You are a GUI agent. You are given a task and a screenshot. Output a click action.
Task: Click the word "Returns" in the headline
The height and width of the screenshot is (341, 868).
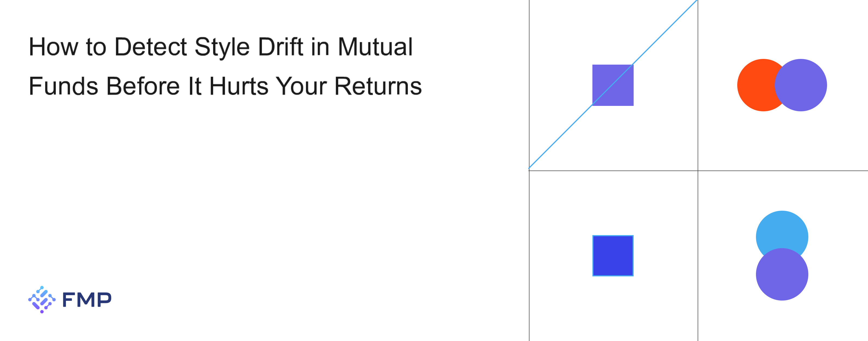tap(378, 86)
